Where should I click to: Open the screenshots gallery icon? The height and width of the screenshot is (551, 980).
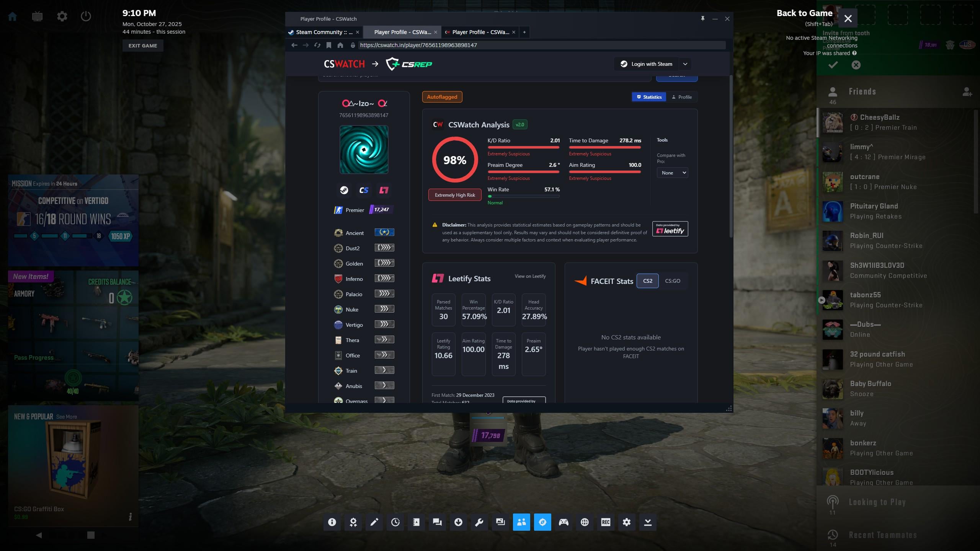coord(500,522)
